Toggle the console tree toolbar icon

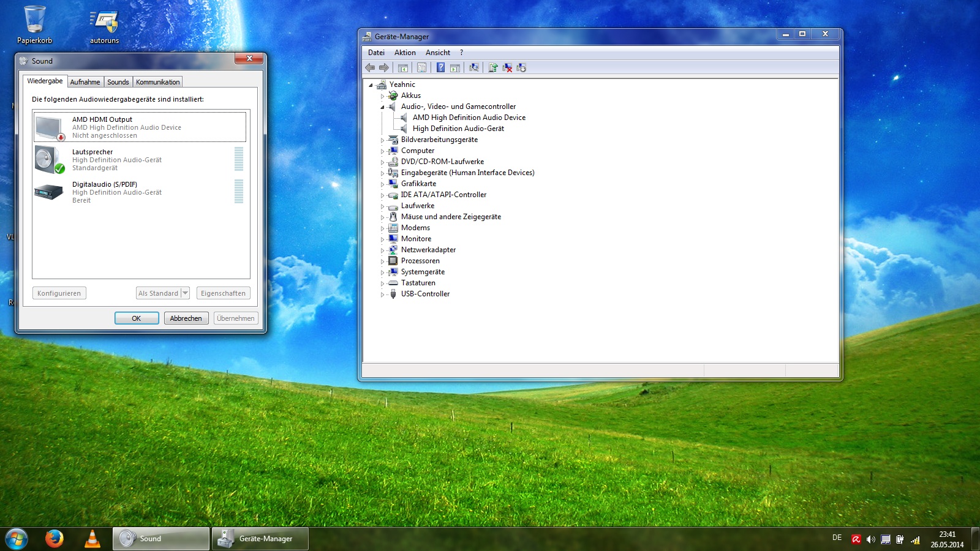click(402, 68)
